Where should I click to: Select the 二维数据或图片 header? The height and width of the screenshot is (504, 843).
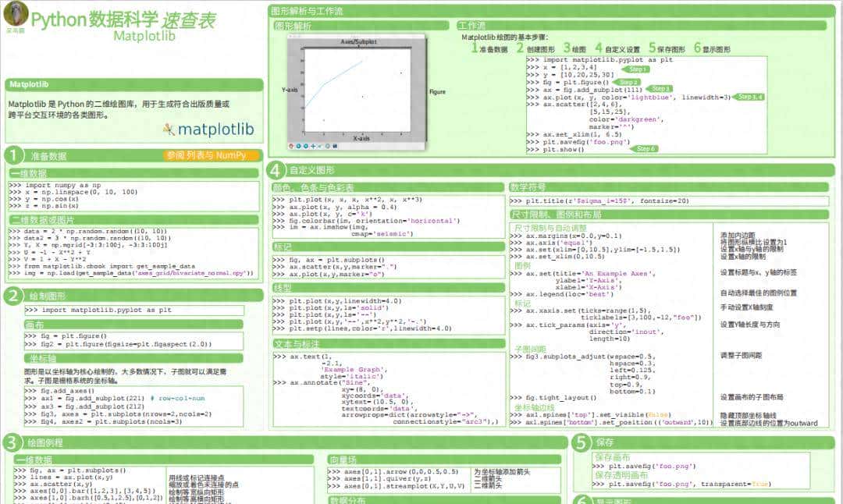(134, 219)
